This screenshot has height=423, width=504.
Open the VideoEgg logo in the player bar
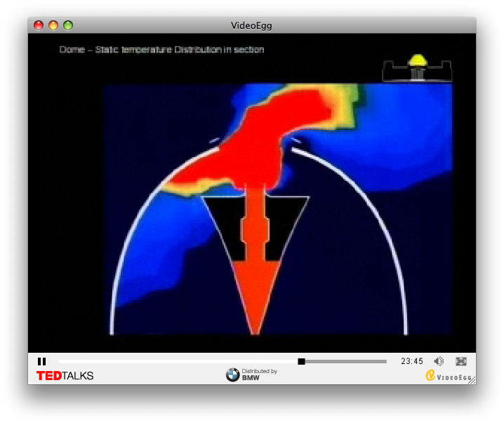pos(449,376)
